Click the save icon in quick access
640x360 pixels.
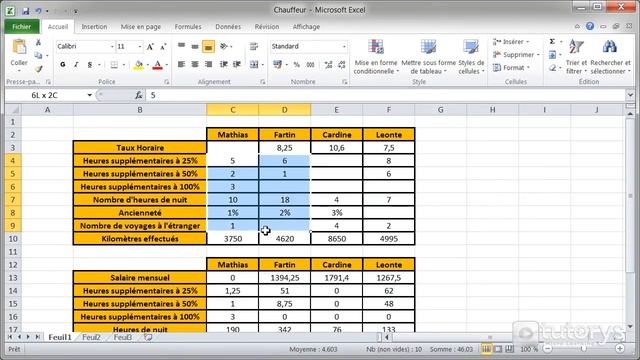tap(25, 11)
